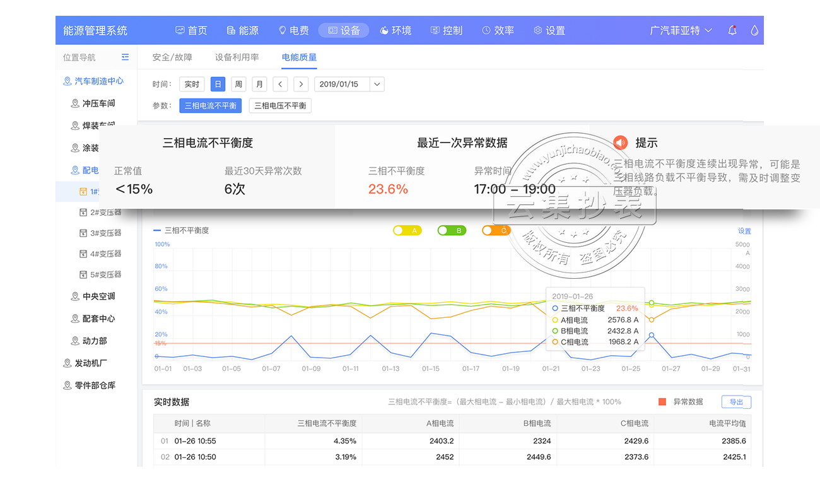Toggle 三相不平衡度 legend entry
820x504 pixels.
pyautogui.click(x=182, y=230)
